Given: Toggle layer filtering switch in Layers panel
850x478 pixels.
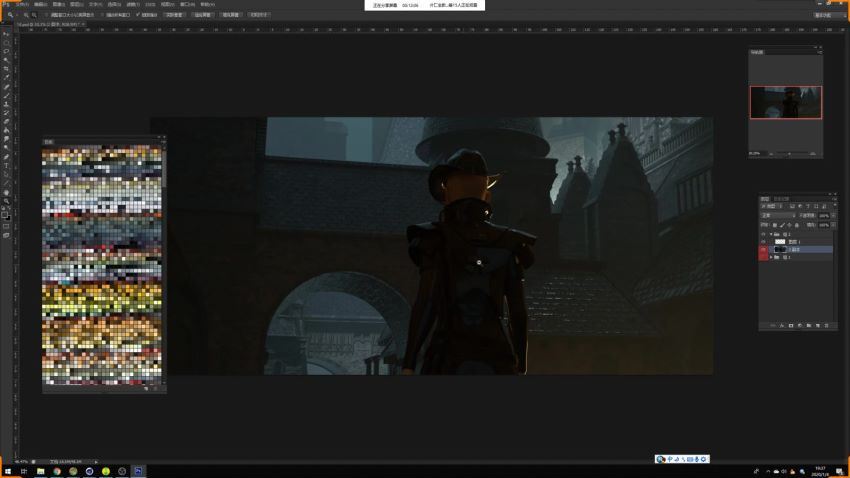Looking at the screenshot, I should click(835, 205).
